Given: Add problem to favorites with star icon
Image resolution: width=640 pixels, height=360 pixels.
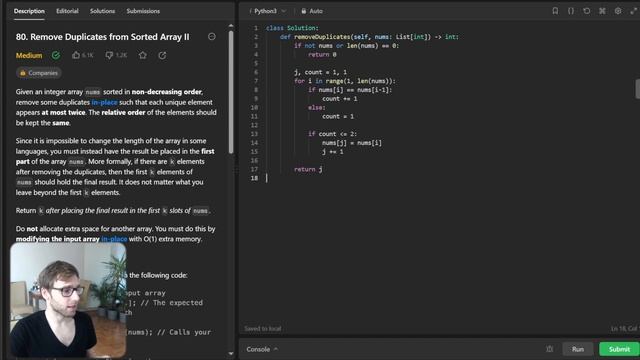Looking at the screenshot, I should point(142,55).
